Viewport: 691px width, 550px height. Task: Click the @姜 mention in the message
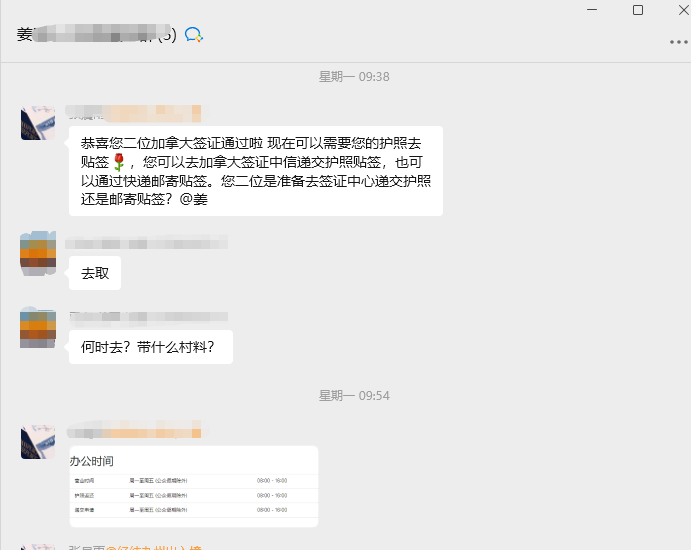193,200
